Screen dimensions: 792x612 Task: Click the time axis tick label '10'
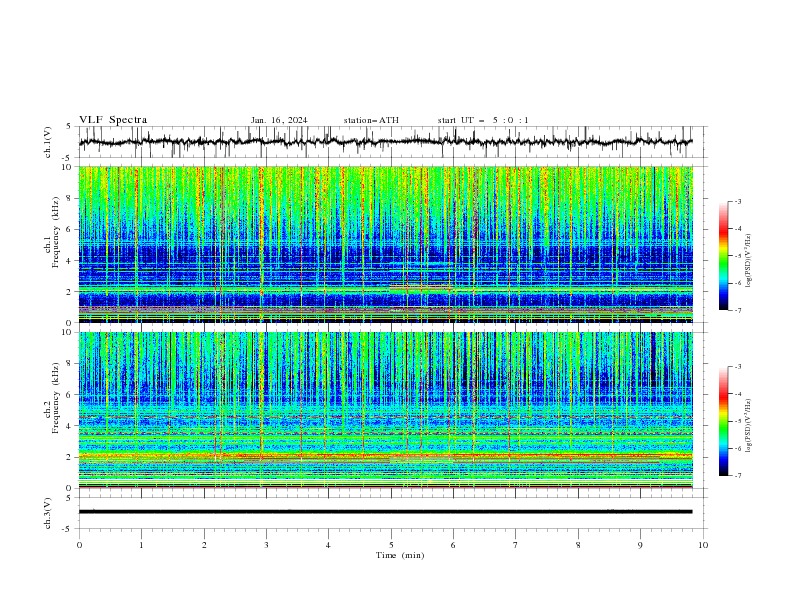click(703, 545)
